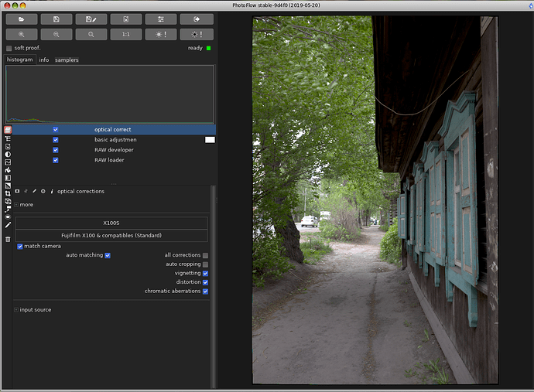534x392 pixels.
Task: Switch to the samplers tab
Action: 67,60
